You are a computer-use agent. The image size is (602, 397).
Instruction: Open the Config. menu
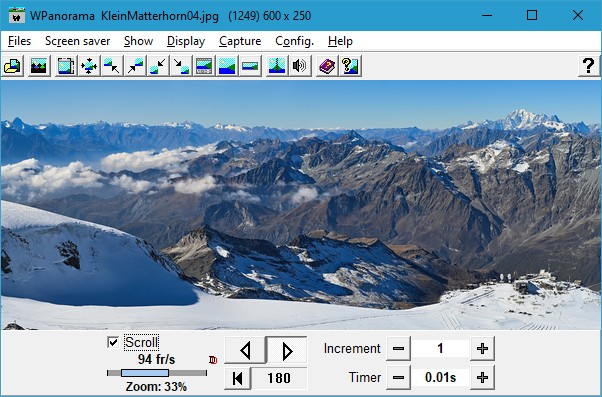click(x=294, y=41)
